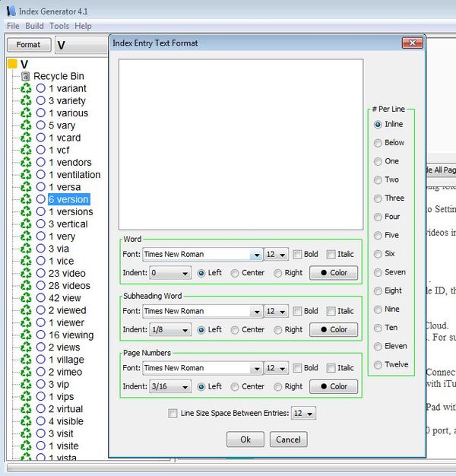This screenshot has height=476, width=456.
Task: Open Word Indent dropdown showing 0
Action: (170, 273)
